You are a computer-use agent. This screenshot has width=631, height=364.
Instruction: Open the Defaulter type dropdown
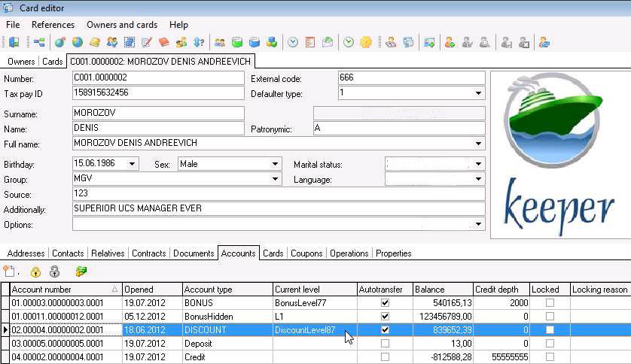(x=478, y=93)
